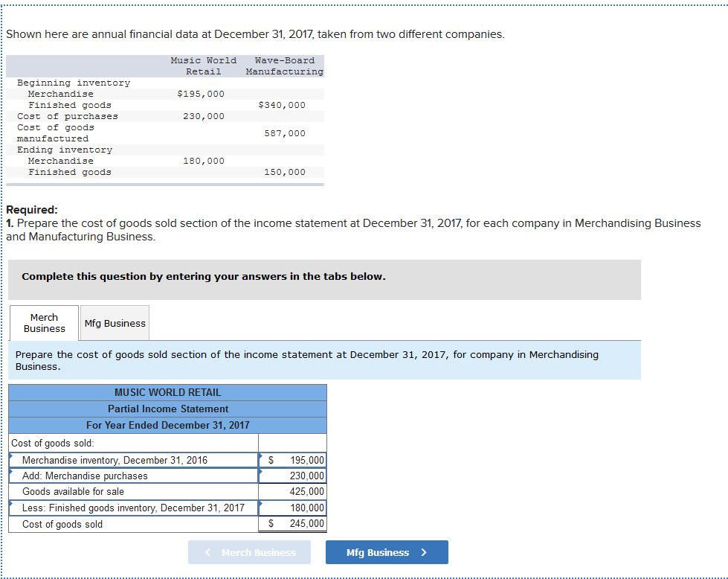
Task: Click the disabled Merch Business back button
Action: (x=249, y=552)
